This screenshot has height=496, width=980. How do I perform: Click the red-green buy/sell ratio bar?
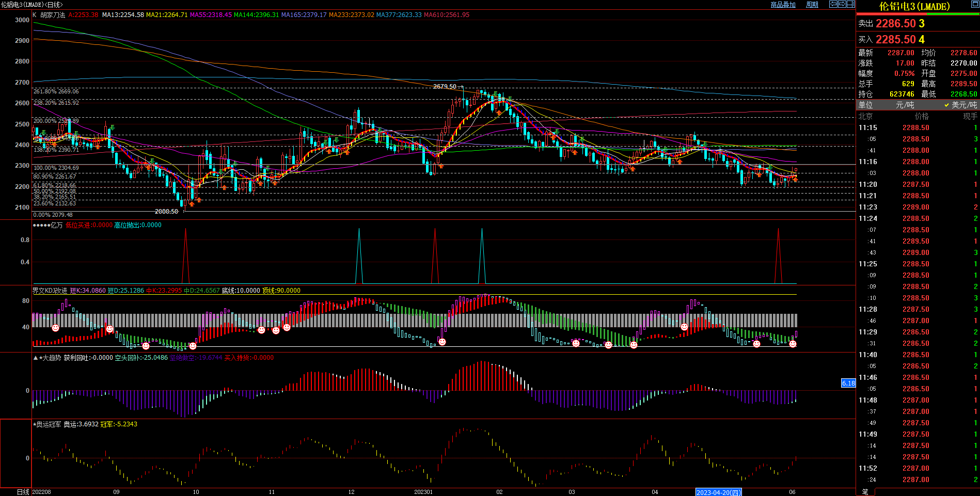(x=918, y=14)
